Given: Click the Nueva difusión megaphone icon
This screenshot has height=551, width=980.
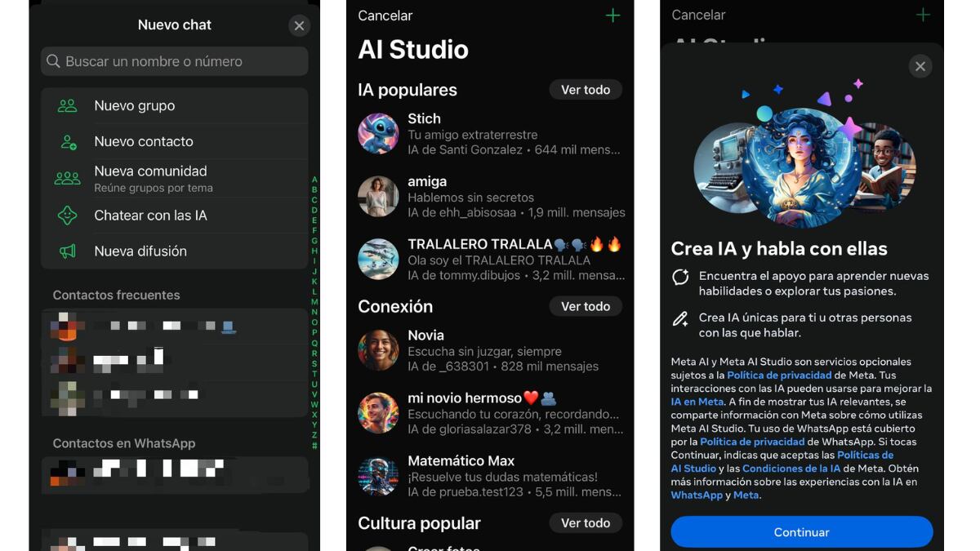Looking at the screenshot, I should 67,251.
